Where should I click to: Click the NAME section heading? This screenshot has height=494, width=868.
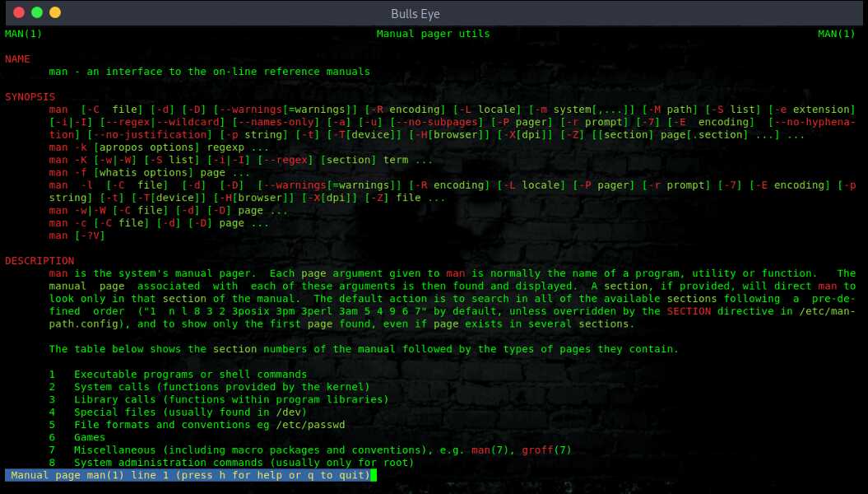click(x=18, y=58)
